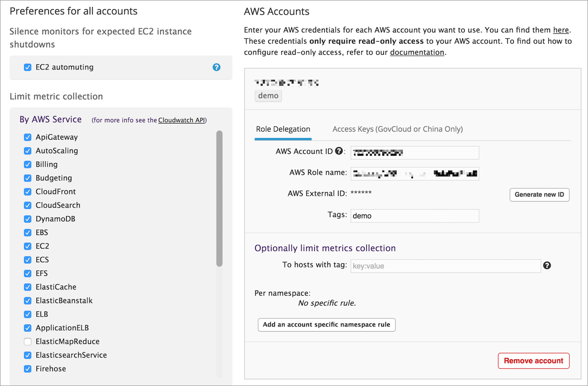Screen dimensions: 588x386
Task: Focus the key:value hosts tag field
Action: (446, 266)
